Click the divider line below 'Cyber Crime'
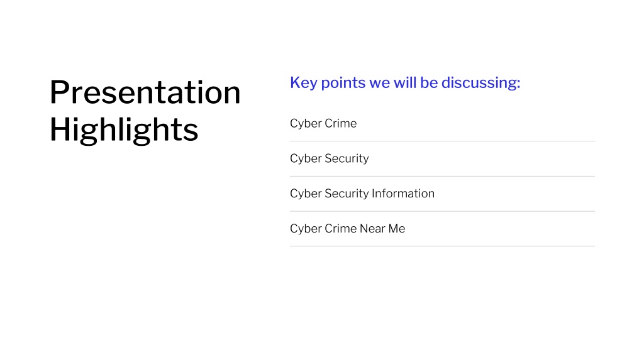 442,141
